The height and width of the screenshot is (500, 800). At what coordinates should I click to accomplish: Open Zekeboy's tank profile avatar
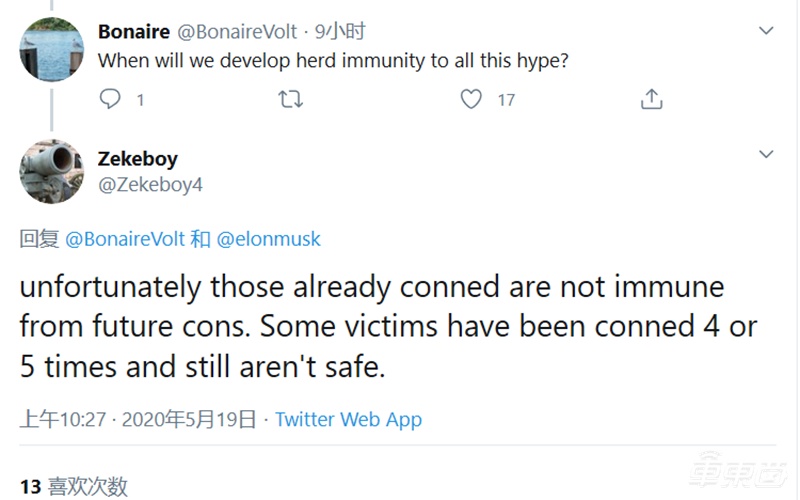[x=52, y=171]
